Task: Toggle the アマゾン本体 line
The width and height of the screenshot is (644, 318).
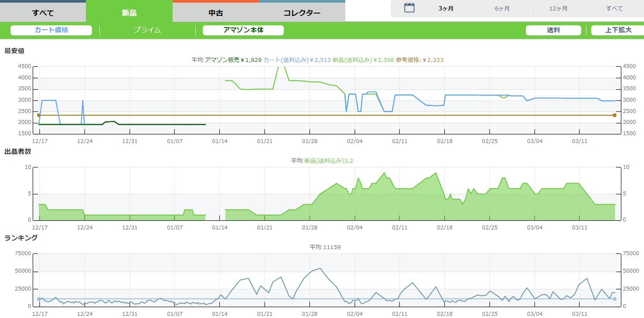Action: click(x=243, y=30)
